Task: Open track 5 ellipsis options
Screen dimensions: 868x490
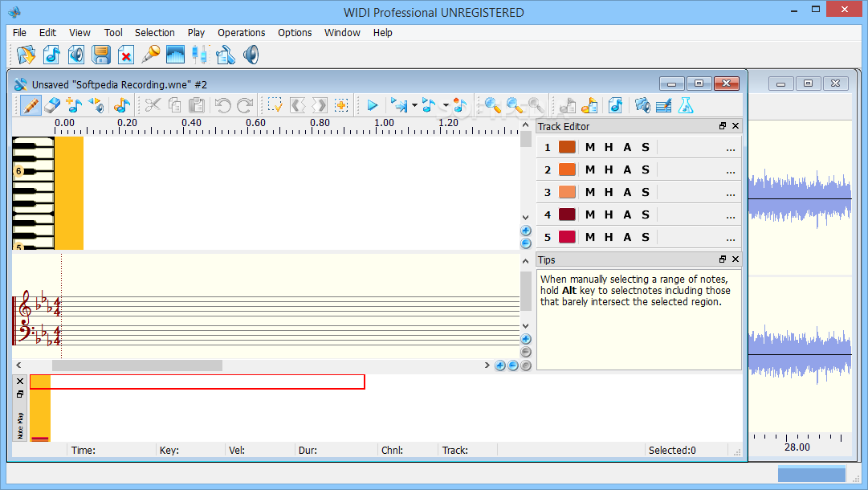Action: pyautogui.click(x=731, y=238)
